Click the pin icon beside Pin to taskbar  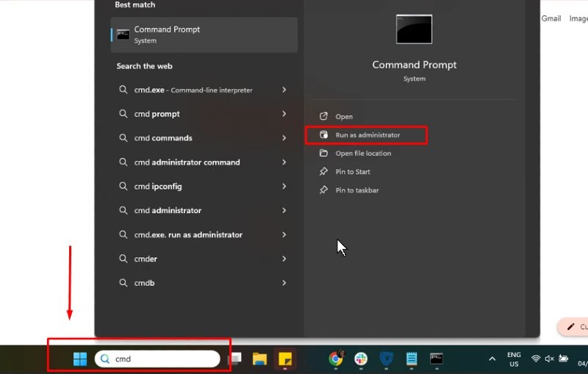coord(323,190)
